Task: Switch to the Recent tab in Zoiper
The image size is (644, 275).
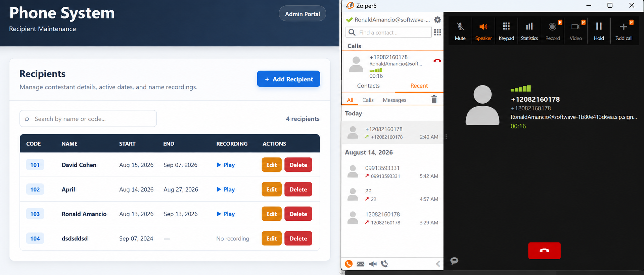Action: pyautogui.click(x=419, y=86)
